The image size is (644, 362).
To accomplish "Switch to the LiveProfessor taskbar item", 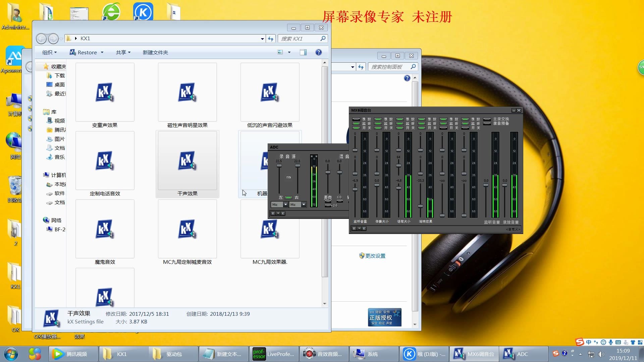I will click(274, 354).
